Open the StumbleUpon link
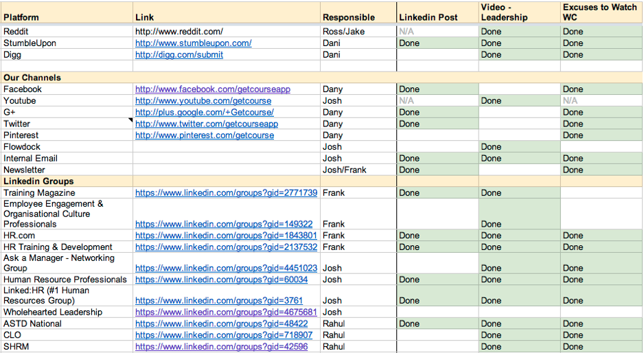This screenshot has height=353, width=644. pos(194,43)
